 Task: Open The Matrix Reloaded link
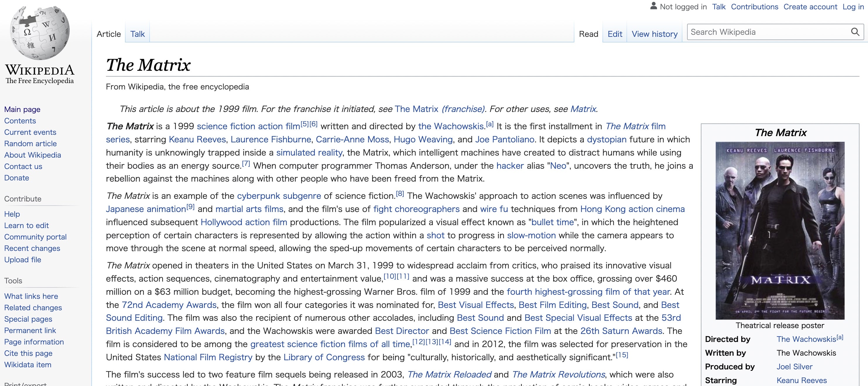(x=449, y=375)
